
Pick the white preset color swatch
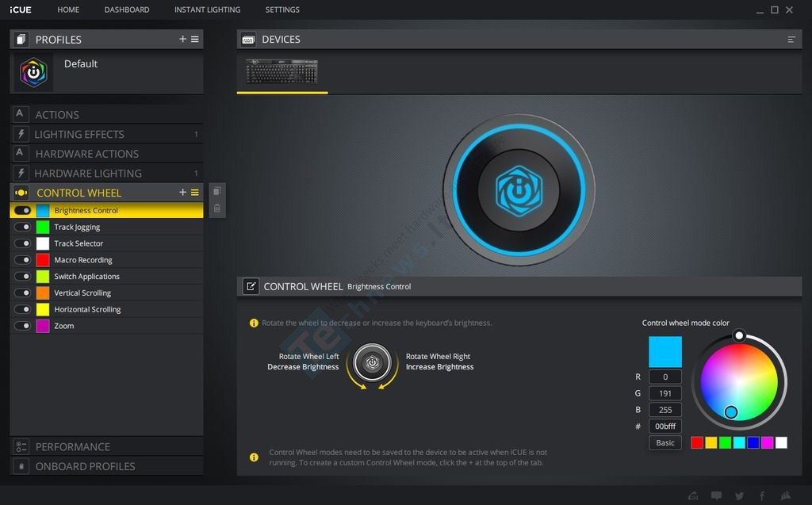click(x=781, y=442)
